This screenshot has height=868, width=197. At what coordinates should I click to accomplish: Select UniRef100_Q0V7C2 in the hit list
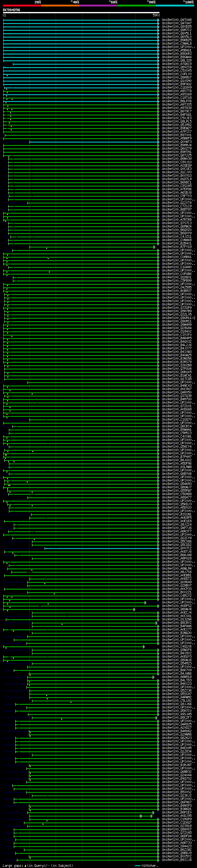coord(177,549)
